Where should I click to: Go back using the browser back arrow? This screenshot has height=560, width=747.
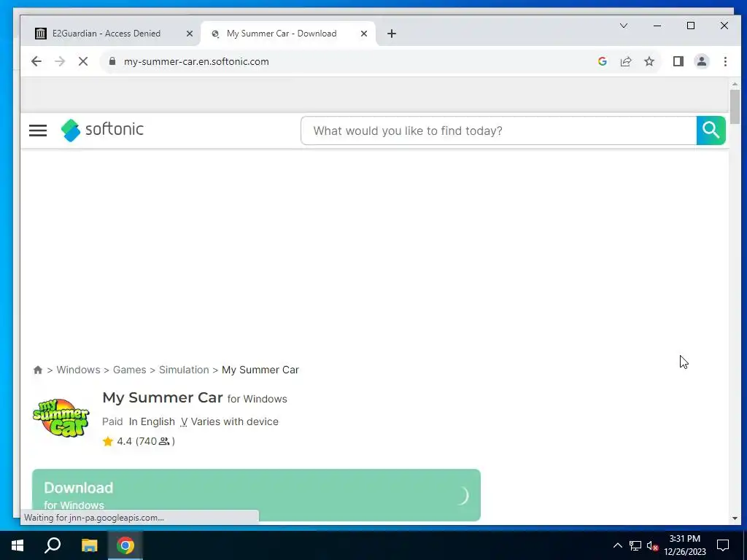[x=36, y=61]
